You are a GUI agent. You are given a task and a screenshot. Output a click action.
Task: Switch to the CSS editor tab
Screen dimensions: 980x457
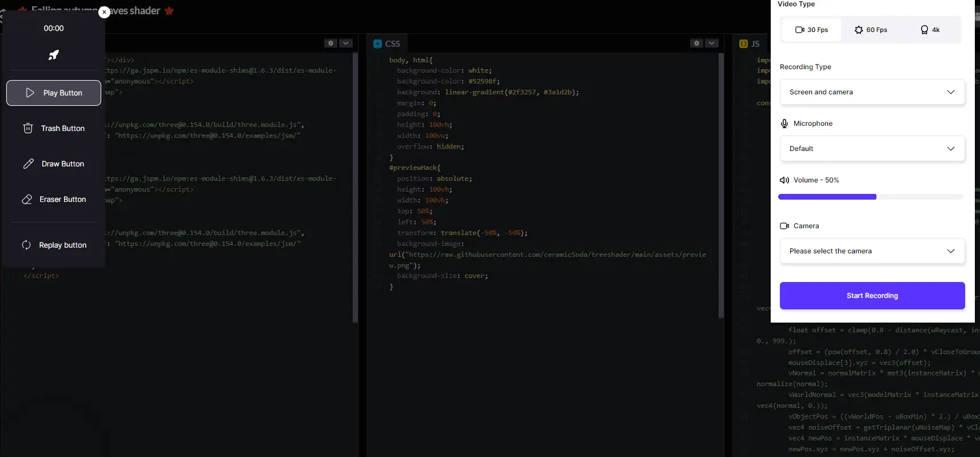point(387,44)
